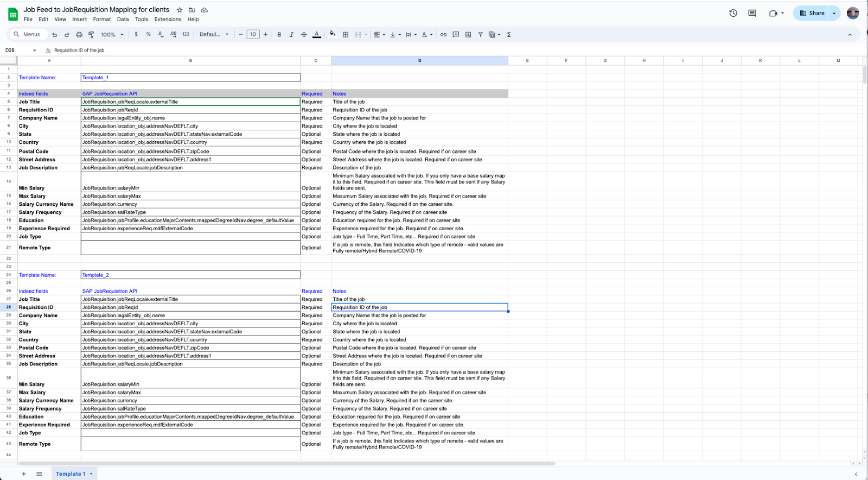Open version history clock icon
The width and height of the screenshot is (868, 480).
tap(733, 13)
